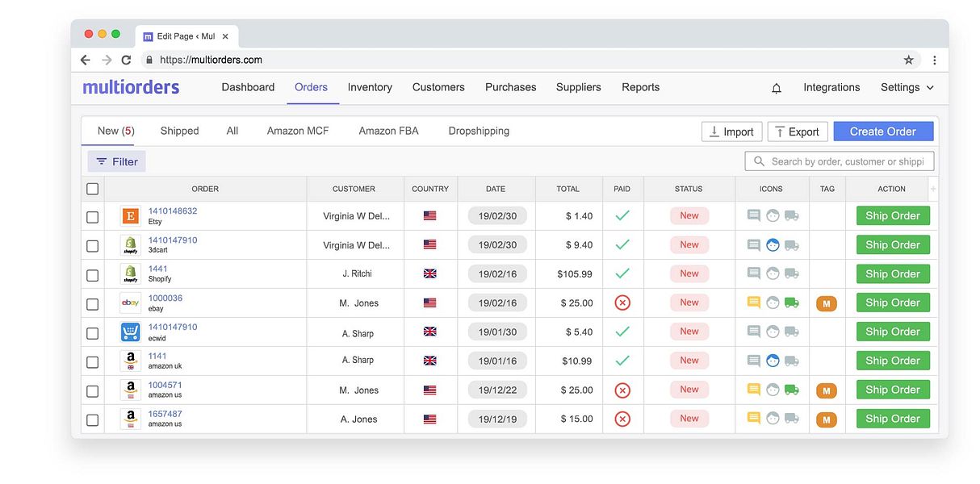Click grey truck icon for order 1441
This screenshot has width=980, height=484.
pos(792,273)
